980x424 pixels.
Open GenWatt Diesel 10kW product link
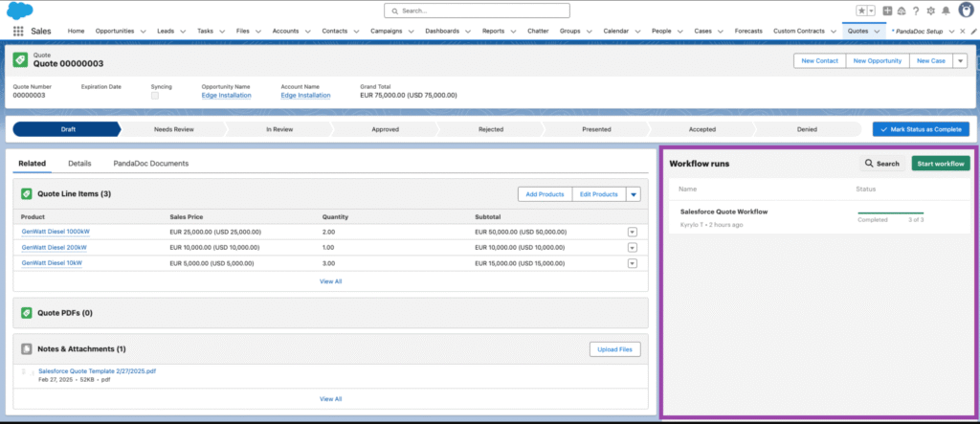[52, 263]
